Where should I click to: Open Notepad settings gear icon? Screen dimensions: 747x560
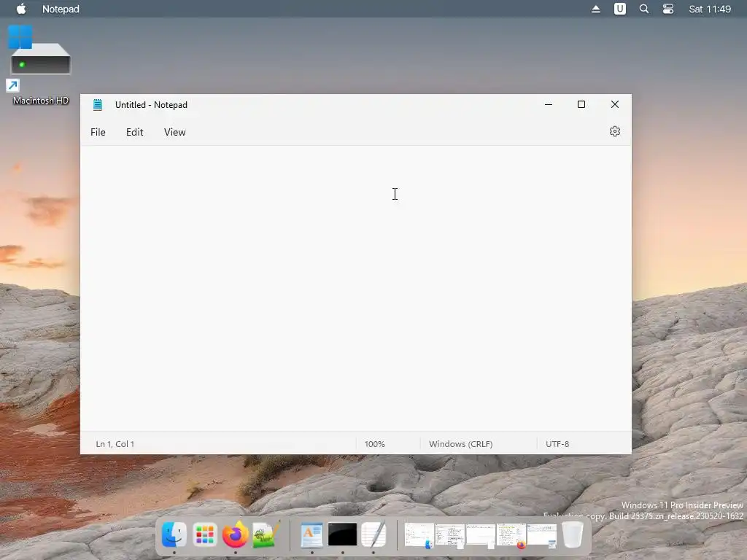pyautogui.click(x=614, y=131)
